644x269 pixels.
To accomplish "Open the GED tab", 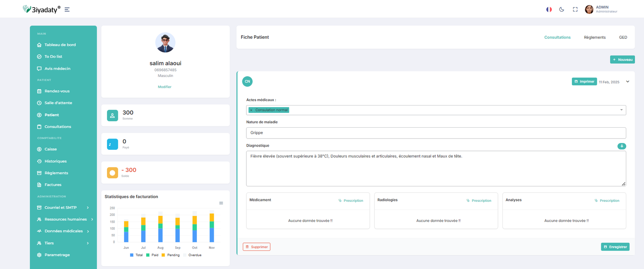I will (x=623, y=37).
